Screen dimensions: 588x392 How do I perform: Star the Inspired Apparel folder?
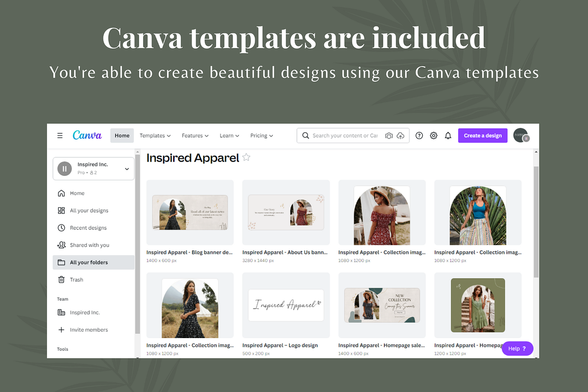pyautogui.click(x=246, y=157)
